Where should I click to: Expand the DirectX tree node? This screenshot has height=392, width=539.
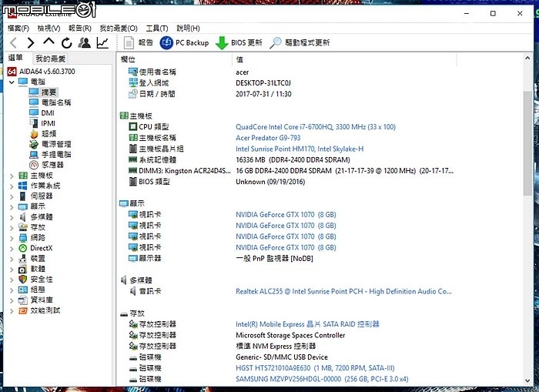pos(12,249)
